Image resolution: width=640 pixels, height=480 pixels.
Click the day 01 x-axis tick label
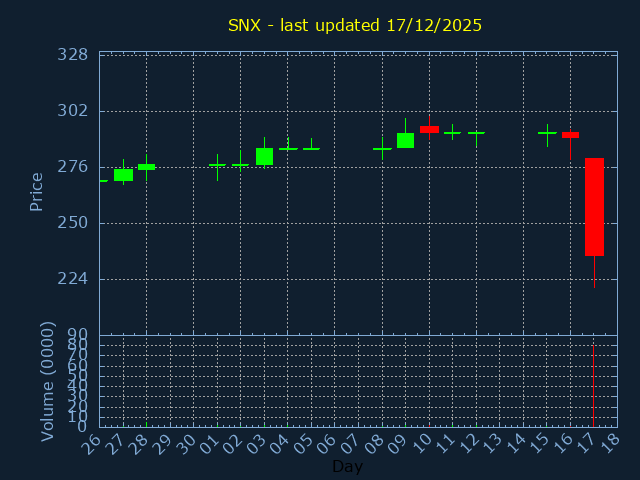(x=212, y=441)
